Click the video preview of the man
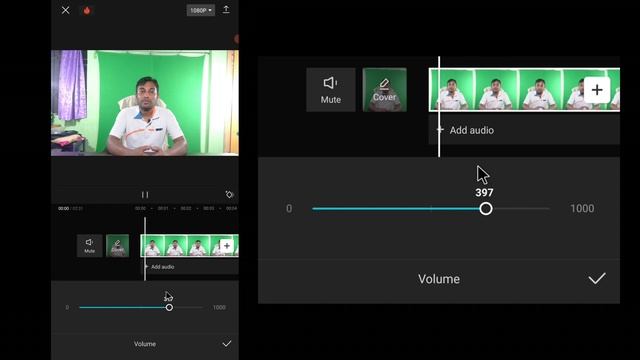This screenshot has height=360, width=640. [145, 103]
